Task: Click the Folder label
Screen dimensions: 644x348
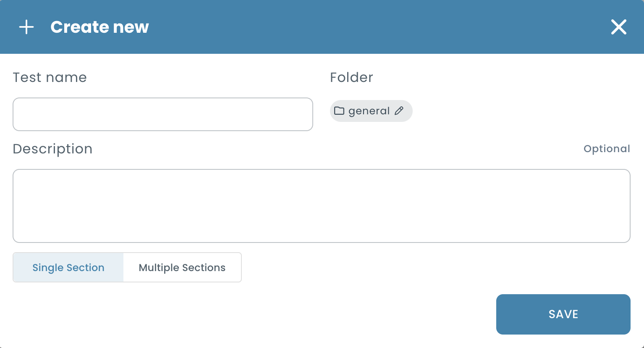Action: 351,77
